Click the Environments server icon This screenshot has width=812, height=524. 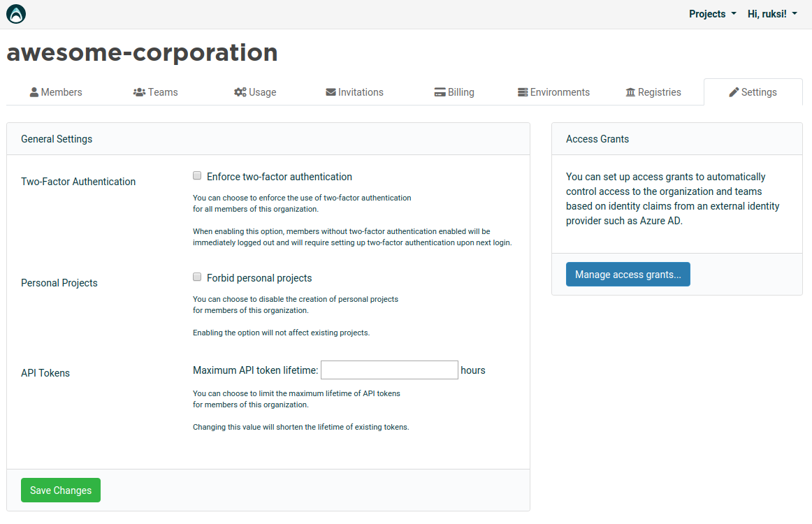(523, 92)
